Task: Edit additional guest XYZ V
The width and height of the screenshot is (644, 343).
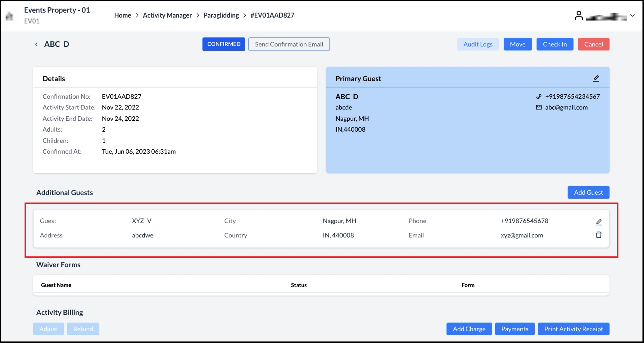Action: click(x=598, y=222)
